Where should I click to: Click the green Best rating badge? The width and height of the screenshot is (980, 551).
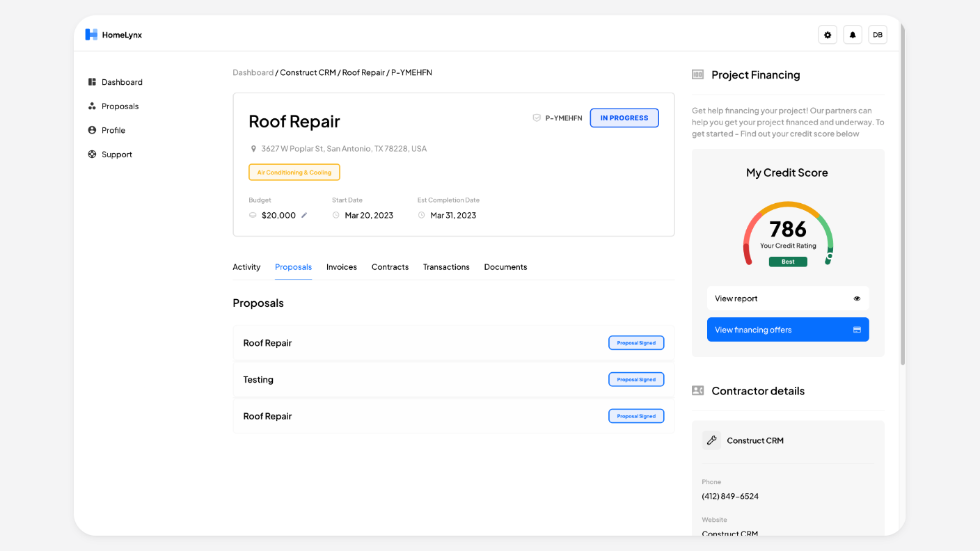point(788,262)
